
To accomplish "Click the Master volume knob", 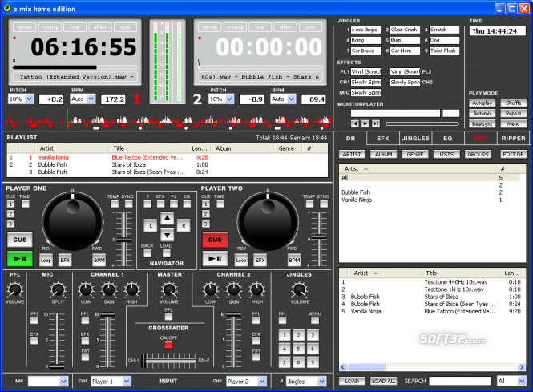I will pyautogui.click(x=169, y=289).
